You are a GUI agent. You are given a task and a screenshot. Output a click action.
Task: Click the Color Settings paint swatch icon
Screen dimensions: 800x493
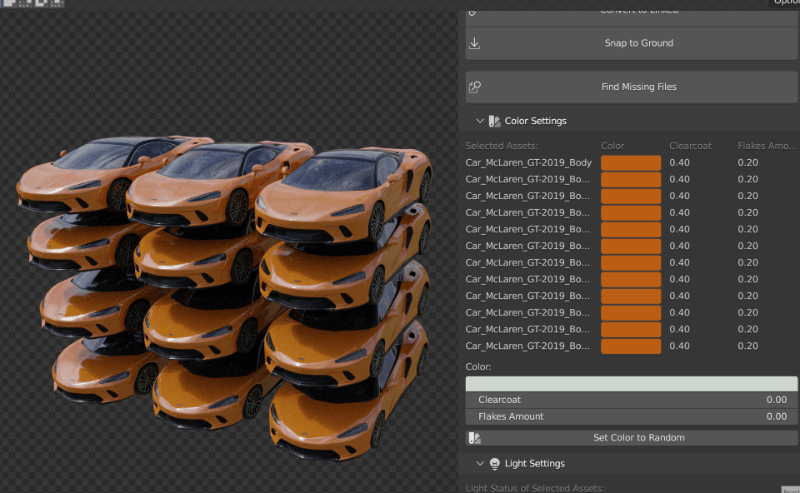click(x=494, y=121)
